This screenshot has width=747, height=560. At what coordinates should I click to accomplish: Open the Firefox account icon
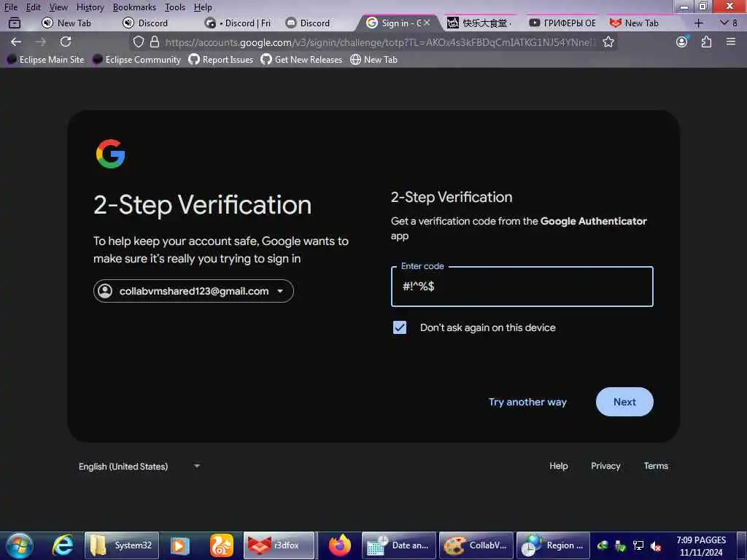pos(682,42)
